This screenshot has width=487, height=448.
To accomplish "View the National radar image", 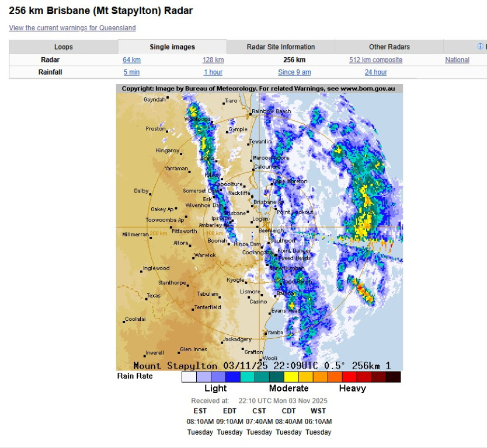I will [457, 60].
